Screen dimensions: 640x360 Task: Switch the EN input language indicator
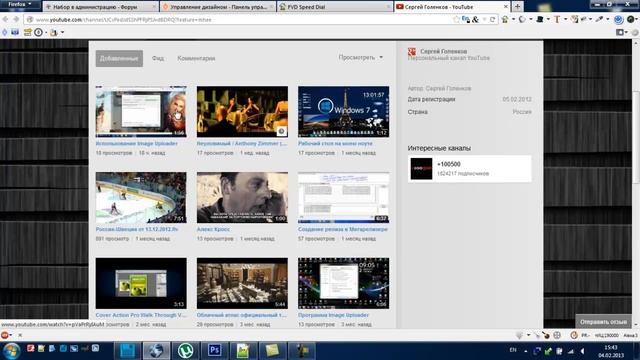pos(513,350)
